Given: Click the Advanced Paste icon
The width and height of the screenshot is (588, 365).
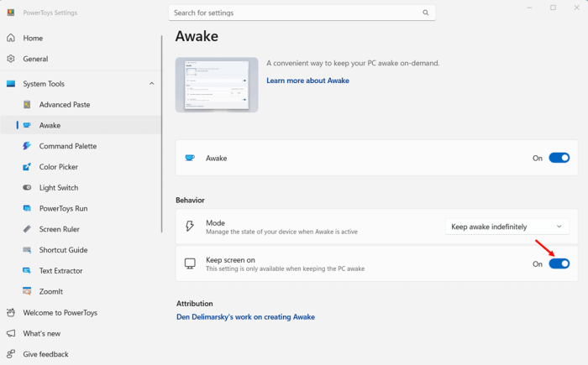Looking at the screenshot, I should tap(27, 105).
